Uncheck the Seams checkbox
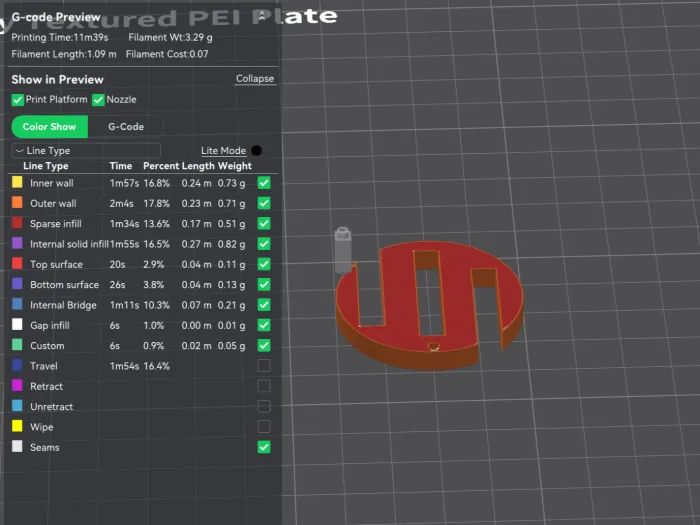Screen dimensions: 700x525 pyautogui.click(x=264, y=447)
